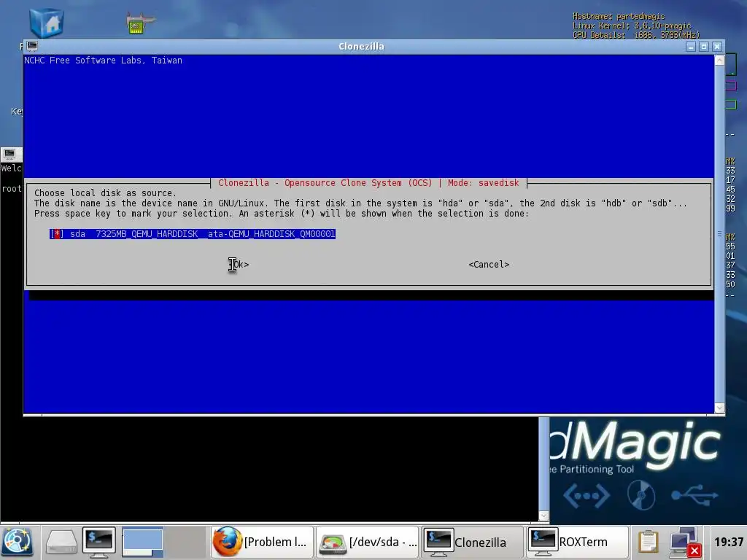The width and height of the screenshot is (747, 560).
Task: Click the Clonezilla window title bar
Action: [x=361, y=46]
